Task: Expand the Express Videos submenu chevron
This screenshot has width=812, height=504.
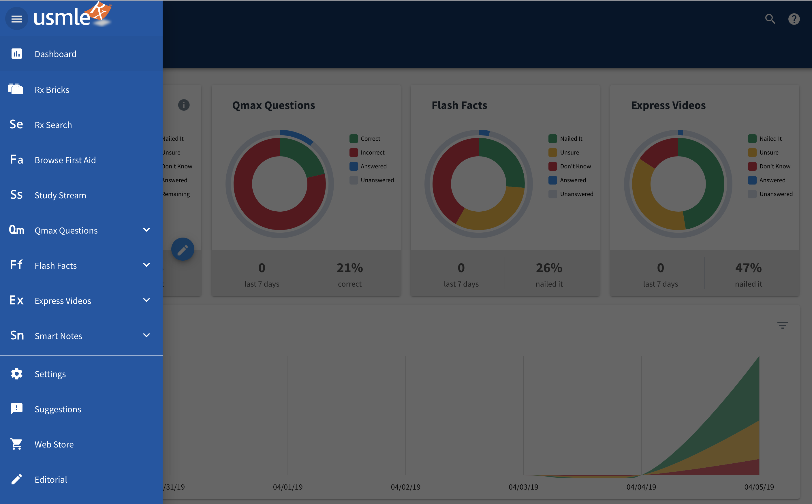Action: [146, 300]
